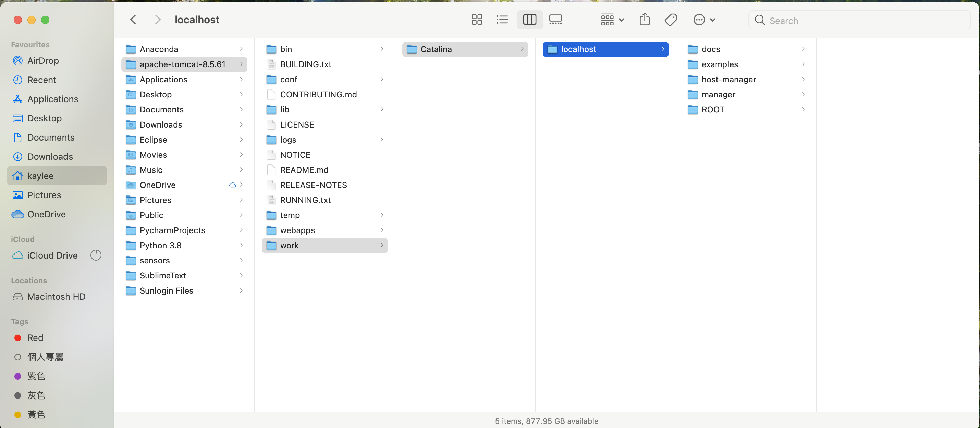
Task: Select the 紫色 purple tag
Action: (36, 376)
